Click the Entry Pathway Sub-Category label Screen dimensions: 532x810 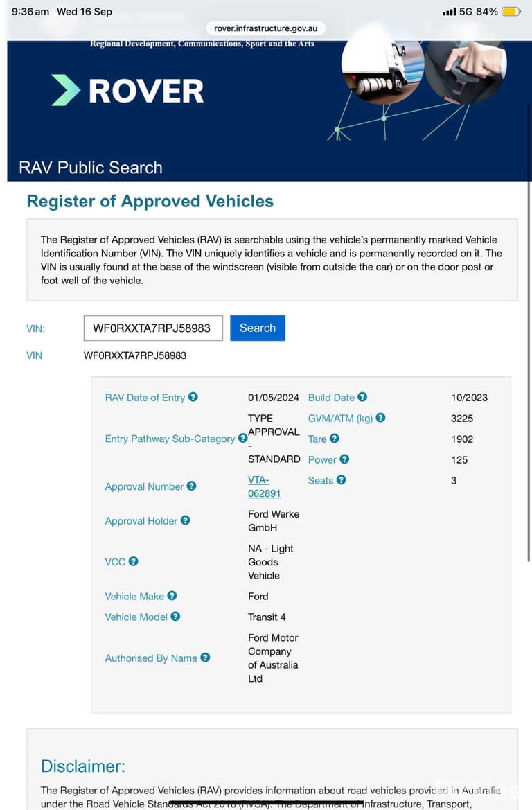pyautogui.click(x=170, y=439)
